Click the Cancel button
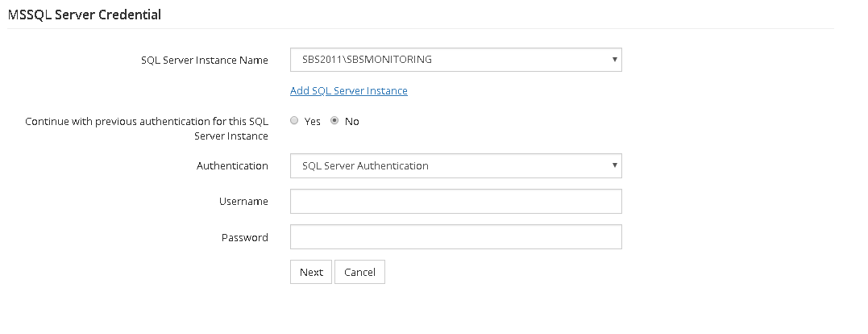 click(359, 272)
